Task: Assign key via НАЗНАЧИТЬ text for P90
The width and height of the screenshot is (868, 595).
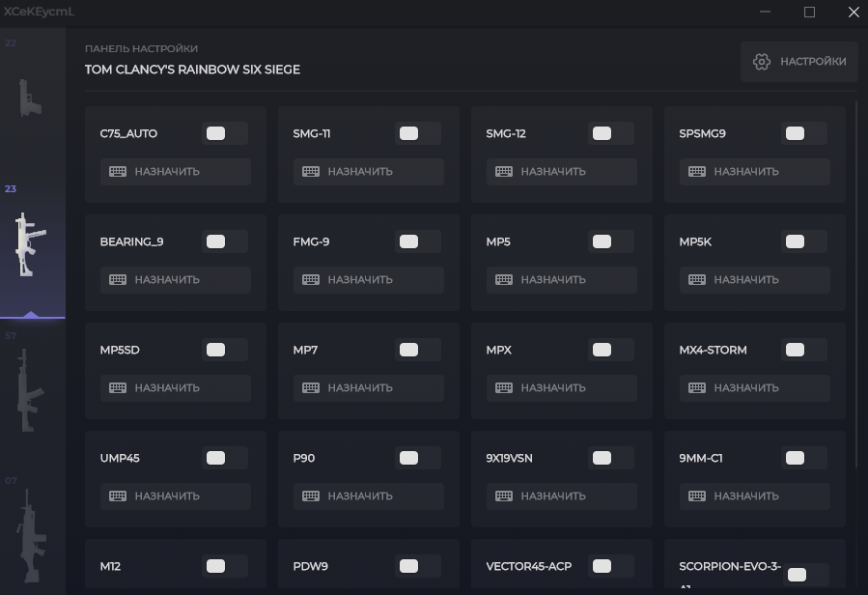Action: (360, 496)
